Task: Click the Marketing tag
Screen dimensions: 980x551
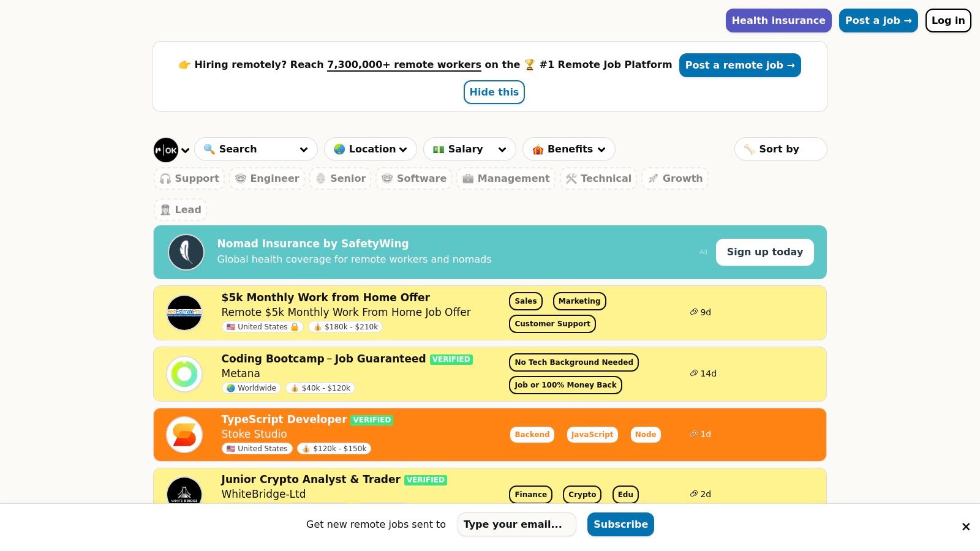Action: pyautogui.click(x=579, y=301)
